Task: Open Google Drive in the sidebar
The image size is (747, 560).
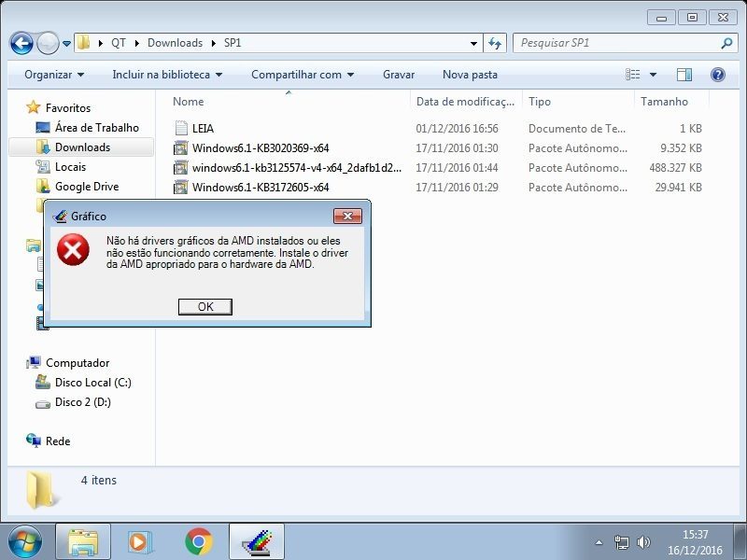Action: 87,186
